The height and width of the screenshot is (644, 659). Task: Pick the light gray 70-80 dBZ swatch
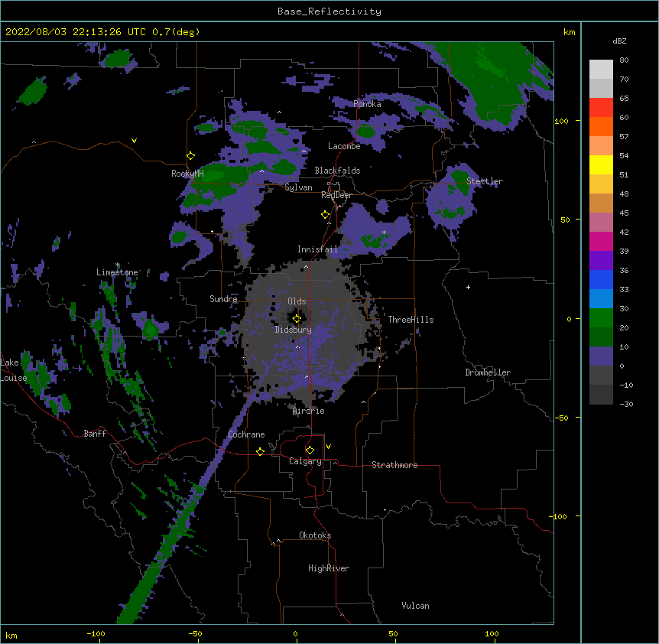[x=601, y=70]
